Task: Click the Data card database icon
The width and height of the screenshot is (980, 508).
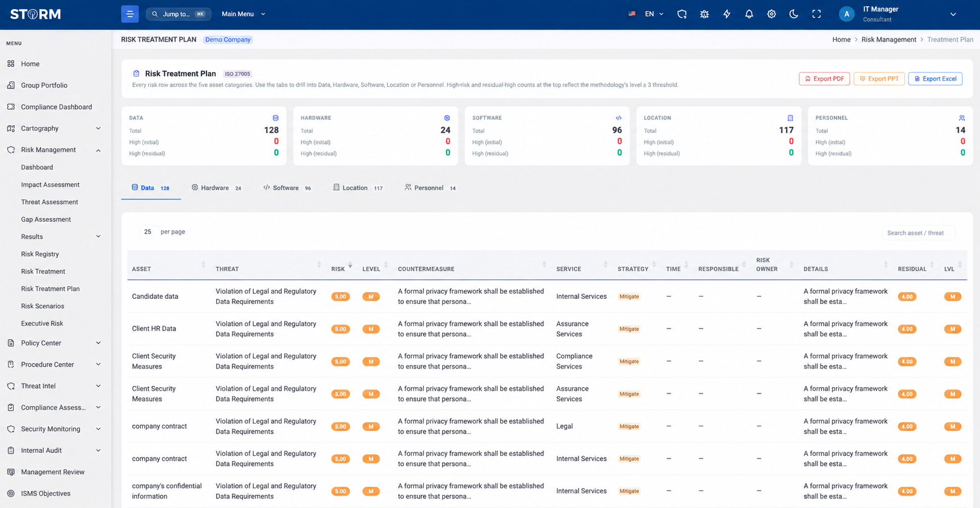Action: (x=276, y=118)
